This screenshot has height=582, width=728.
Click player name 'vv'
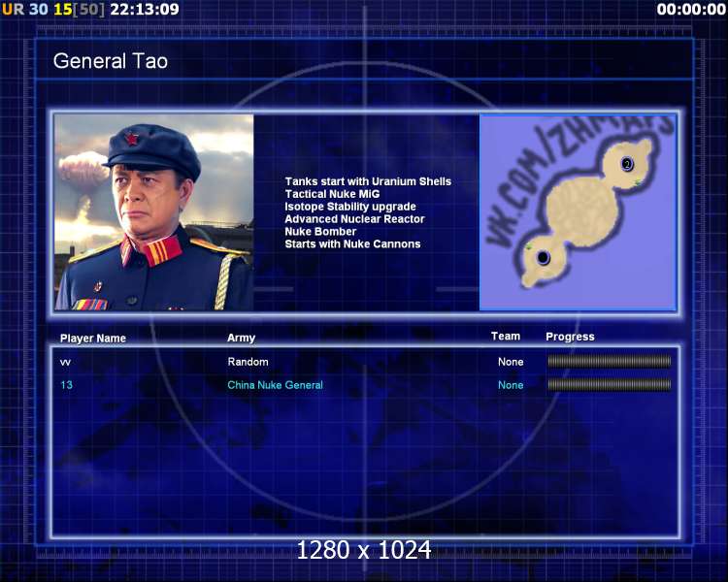point(65,362)
